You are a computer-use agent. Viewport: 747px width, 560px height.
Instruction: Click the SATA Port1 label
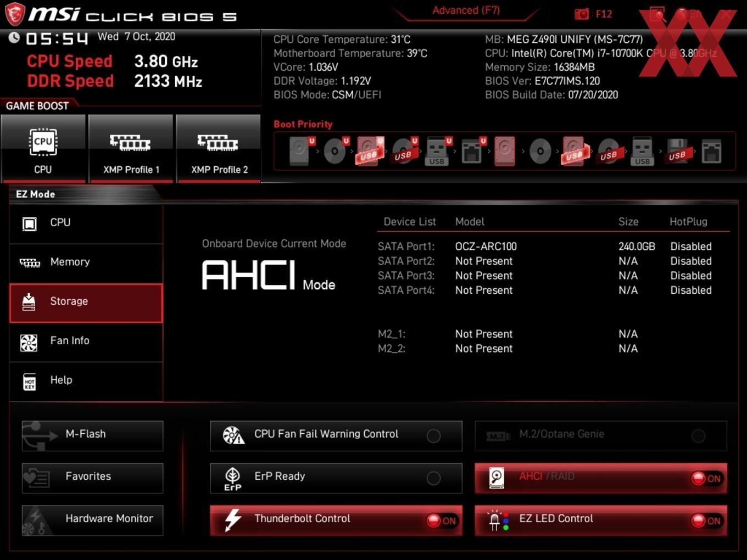click(406, 247)
